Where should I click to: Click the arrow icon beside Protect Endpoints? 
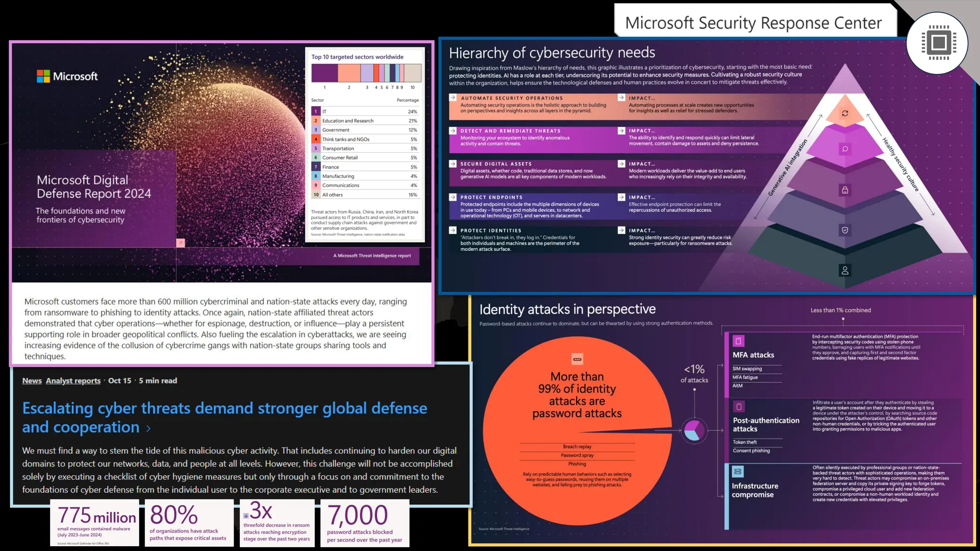click(x=453, y=197)
